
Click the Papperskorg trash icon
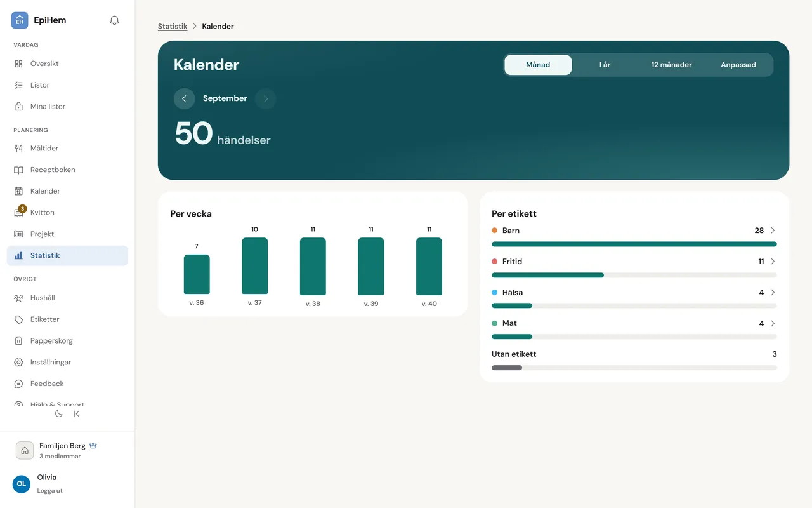19,341
